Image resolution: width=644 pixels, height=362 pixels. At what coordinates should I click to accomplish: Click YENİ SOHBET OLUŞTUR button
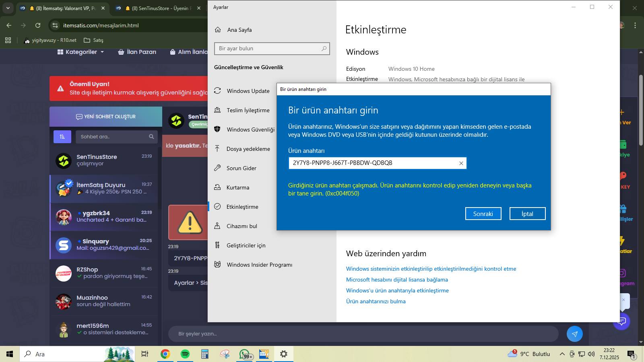[x=106, y=117]
